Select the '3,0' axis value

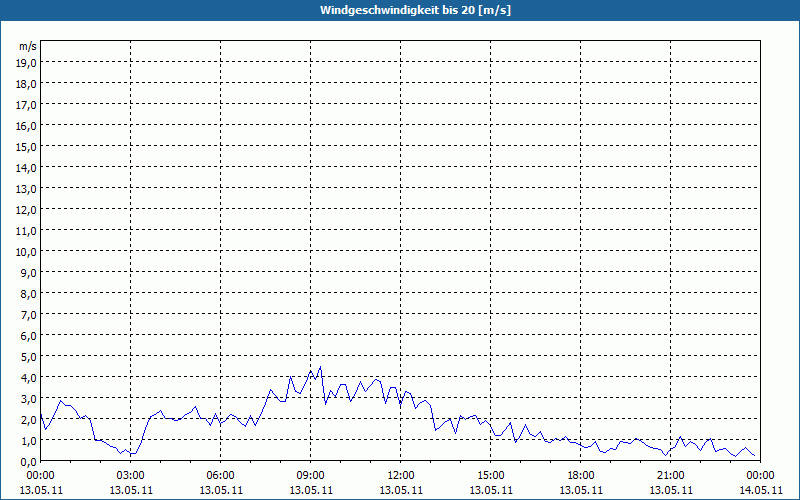point(30,398)
